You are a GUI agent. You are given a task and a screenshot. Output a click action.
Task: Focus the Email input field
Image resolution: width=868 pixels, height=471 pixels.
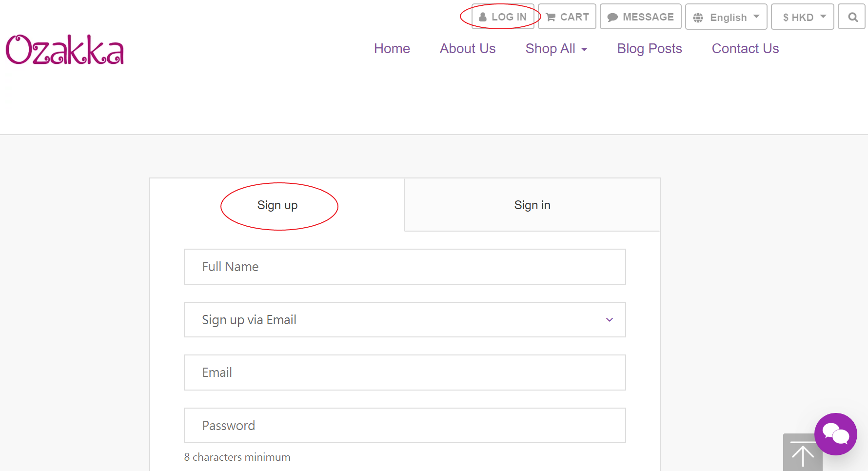tap(405, 373)
